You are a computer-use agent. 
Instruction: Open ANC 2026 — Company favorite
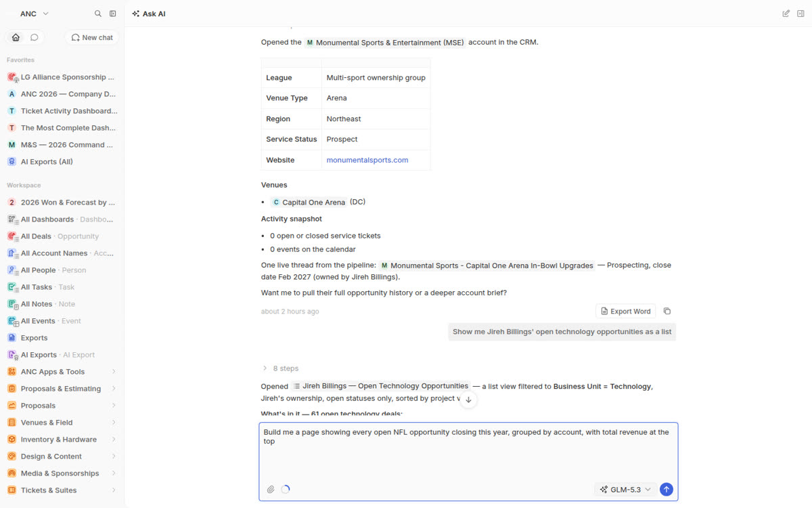click(x=62, y=94)
